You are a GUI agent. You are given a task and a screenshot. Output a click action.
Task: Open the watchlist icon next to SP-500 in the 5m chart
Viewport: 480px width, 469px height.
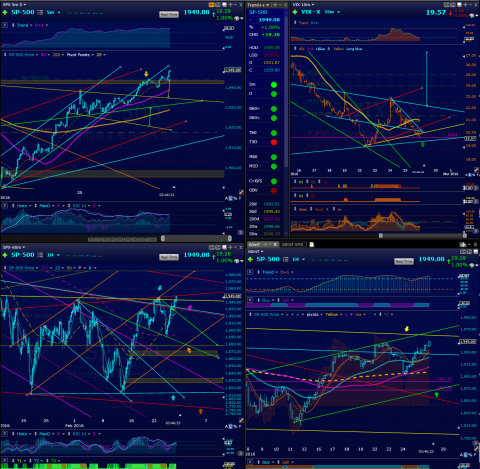(40, 12)
